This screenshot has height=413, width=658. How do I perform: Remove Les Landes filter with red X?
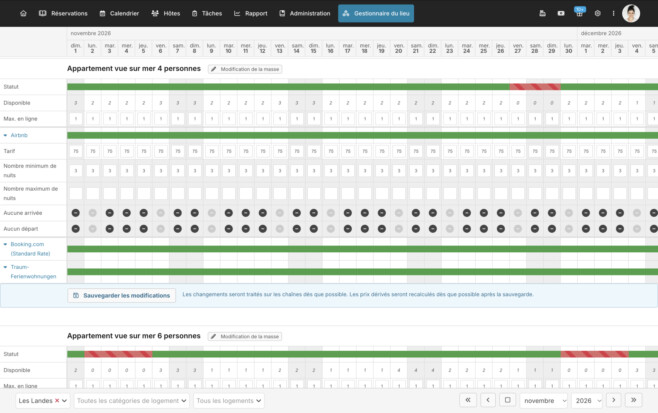[x=57, y=400]
